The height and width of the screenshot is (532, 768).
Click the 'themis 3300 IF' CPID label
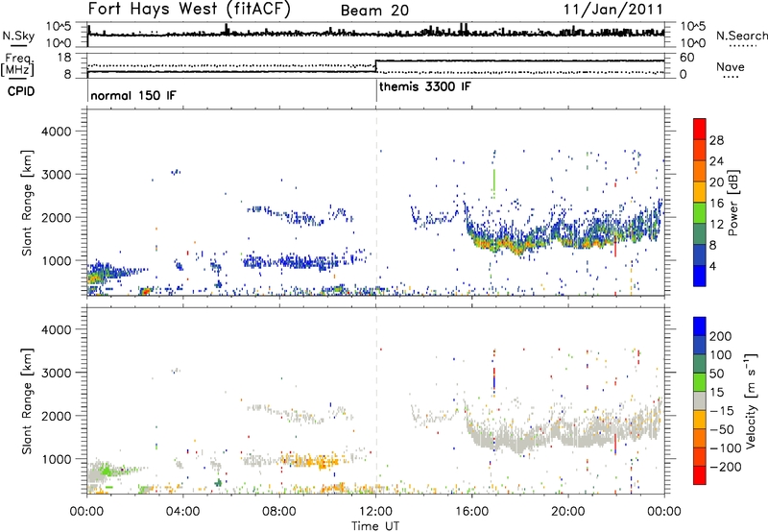click(425, 86)
